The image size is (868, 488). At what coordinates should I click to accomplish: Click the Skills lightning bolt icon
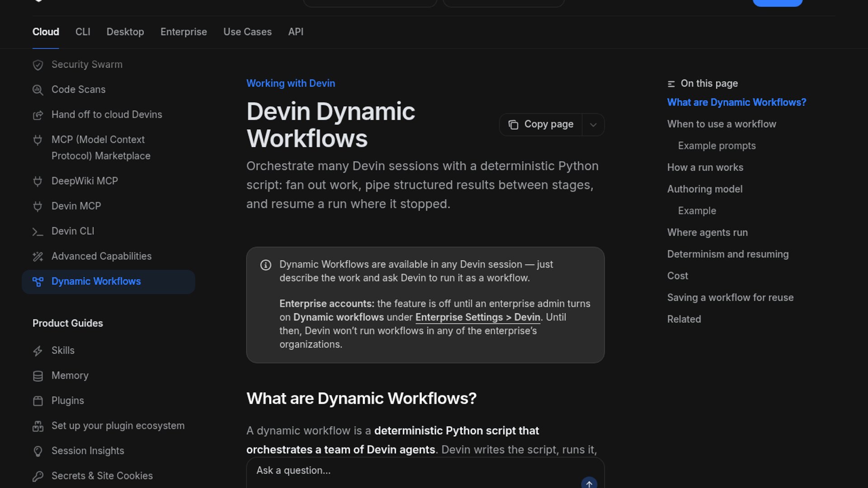pyautogui.click(x=38, y=351)
